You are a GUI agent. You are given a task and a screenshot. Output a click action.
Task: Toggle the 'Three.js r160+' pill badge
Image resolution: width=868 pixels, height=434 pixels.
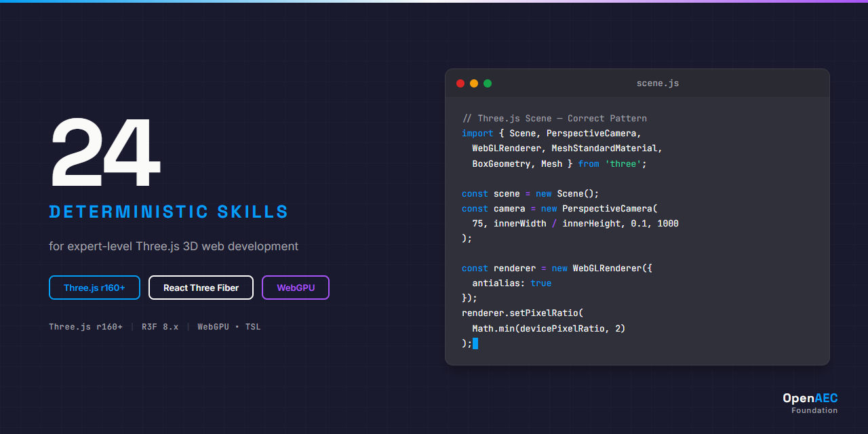tap(94, 288)
